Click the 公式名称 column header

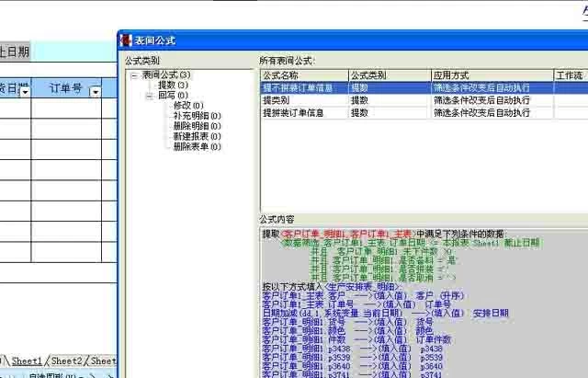point(303,74)
